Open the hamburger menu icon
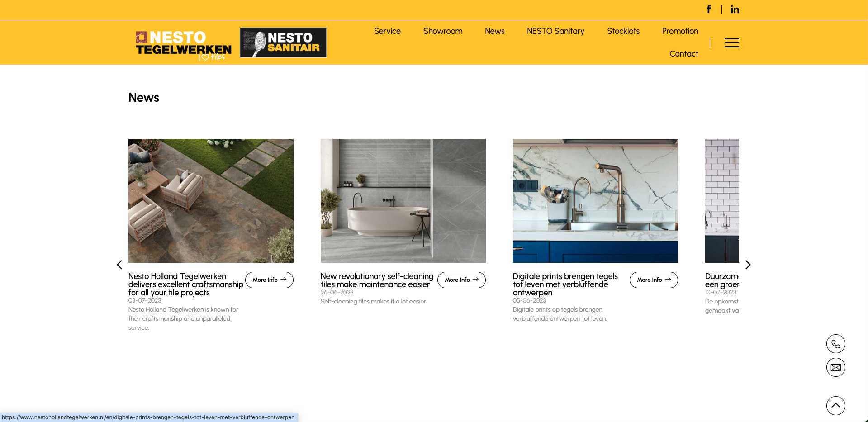Image resolution: width=868 pixels, height=422 pixels. click(731, 43)
